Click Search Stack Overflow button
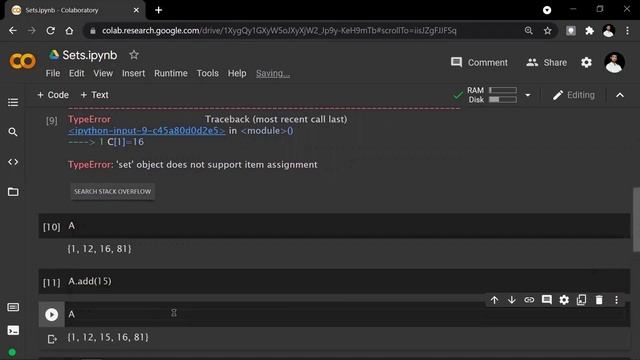Image resolution: width=640 pixels, height=360 pixels. pos(112,191)
